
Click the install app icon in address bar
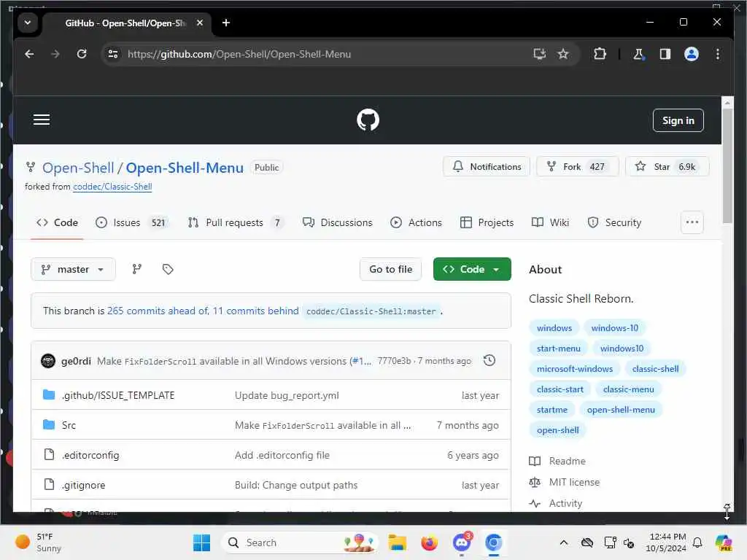point(539,54)
